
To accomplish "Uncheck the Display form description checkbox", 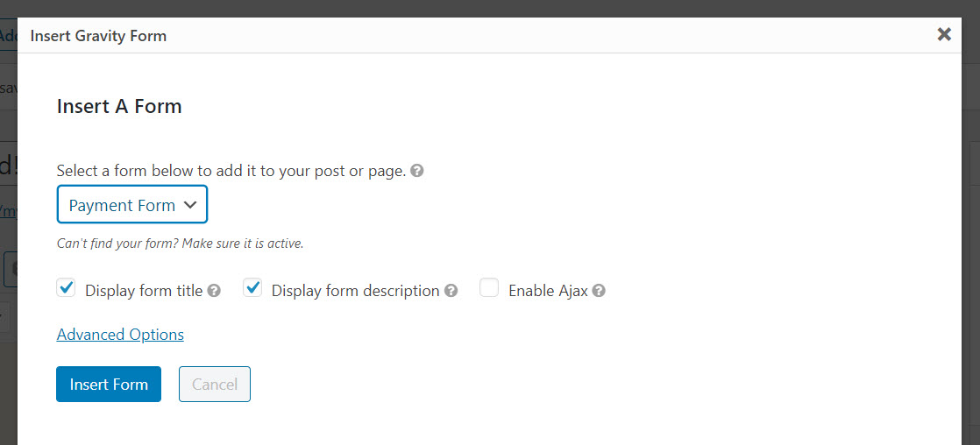I will pos(252,288).
